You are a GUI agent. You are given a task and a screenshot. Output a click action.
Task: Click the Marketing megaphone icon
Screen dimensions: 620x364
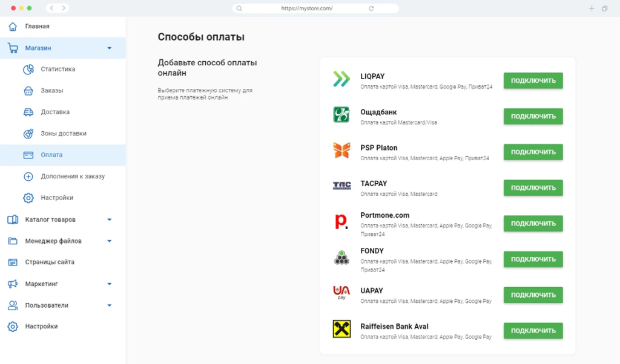[13, 284]
